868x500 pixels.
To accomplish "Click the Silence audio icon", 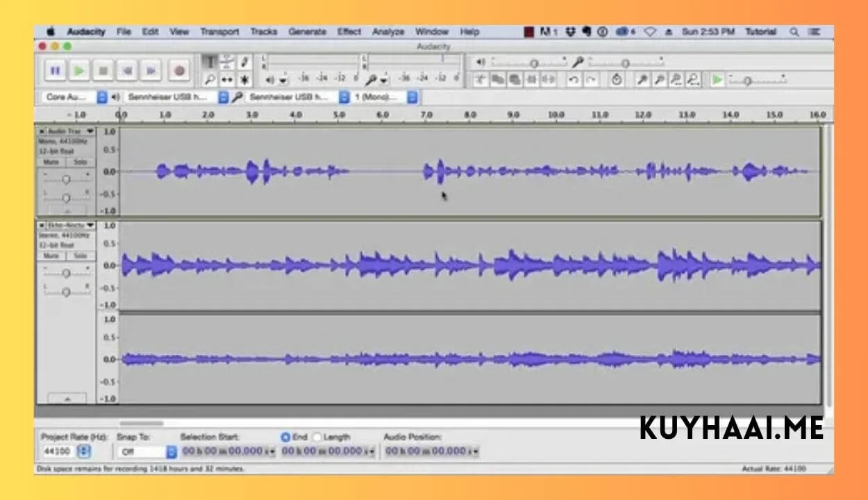I will tap(549, 80).
